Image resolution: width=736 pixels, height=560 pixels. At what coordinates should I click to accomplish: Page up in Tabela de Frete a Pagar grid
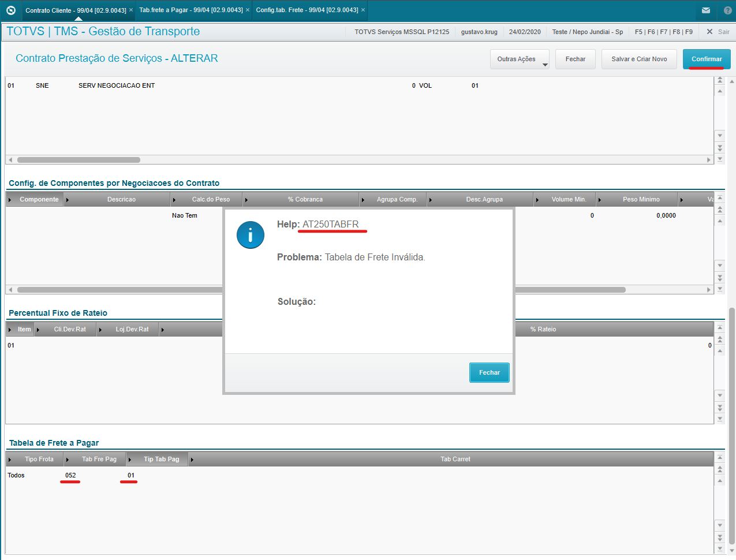720,469
